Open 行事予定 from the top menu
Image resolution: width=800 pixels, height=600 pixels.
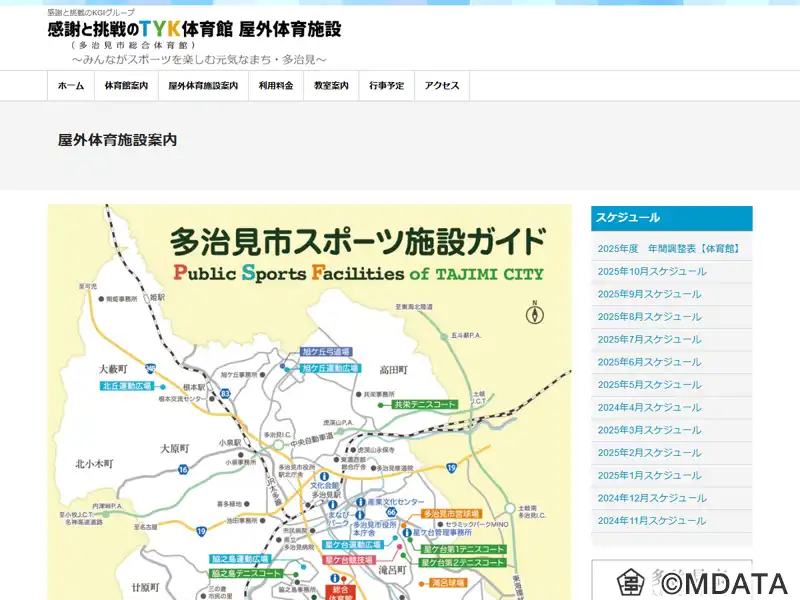[386, 86]
